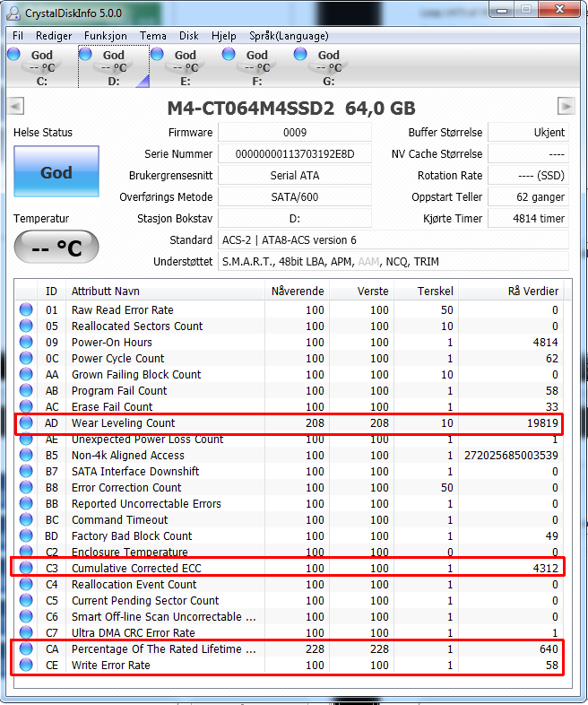
Task: Open the Funksjon menu
Action: [106, 36]
